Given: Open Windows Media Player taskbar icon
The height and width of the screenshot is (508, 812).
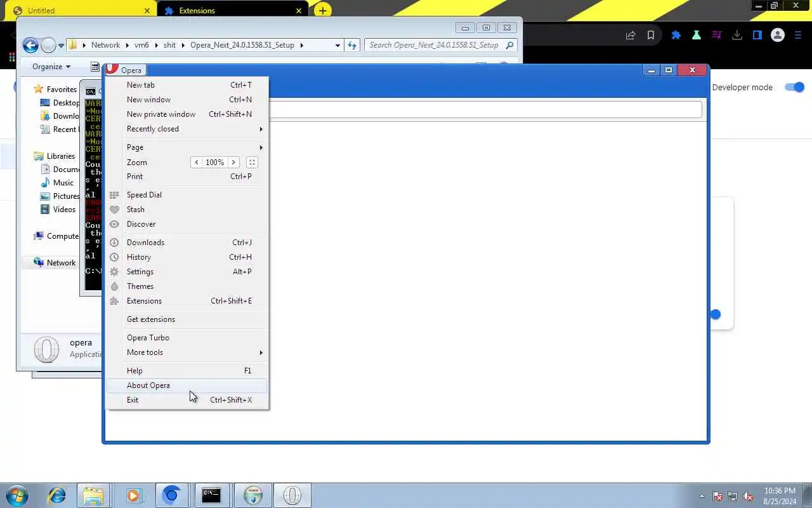Looking at the screenshot, I should tap(133, 495).
